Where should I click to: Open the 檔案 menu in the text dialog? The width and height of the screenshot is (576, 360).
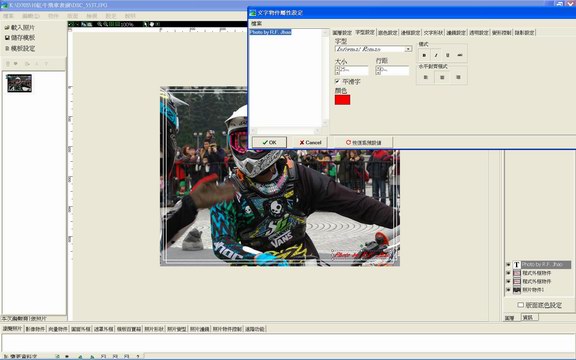point(256,24)
